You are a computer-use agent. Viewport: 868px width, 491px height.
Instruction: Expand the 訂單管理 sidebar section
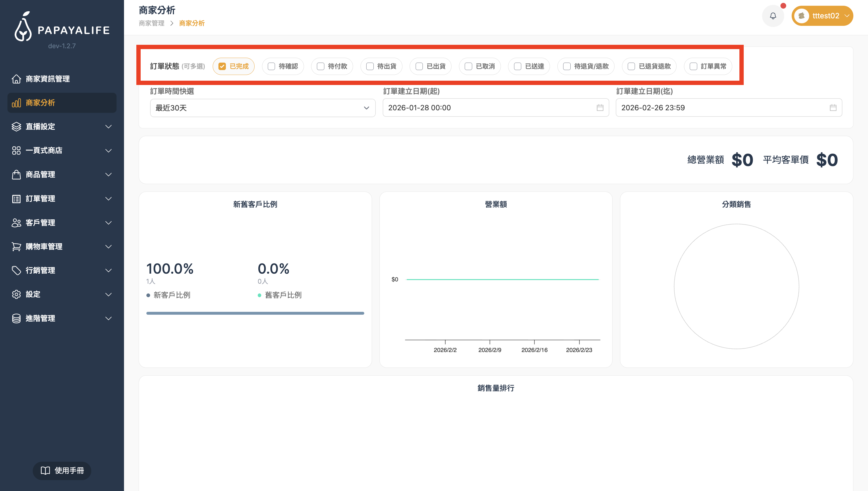[62, 199]
